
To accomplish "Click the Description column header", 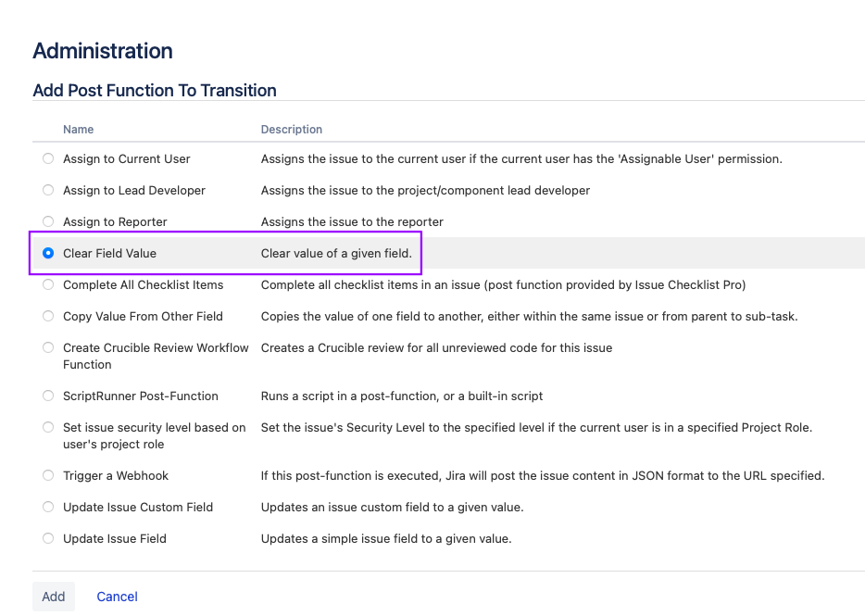I will click(292, 130).
